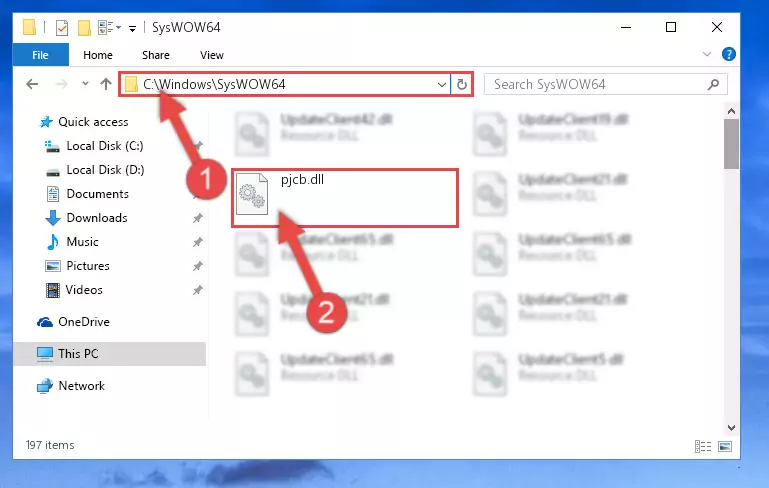769x488 pixels.
Task: Expand the address bar history dropdown
Action: [441, 84]
